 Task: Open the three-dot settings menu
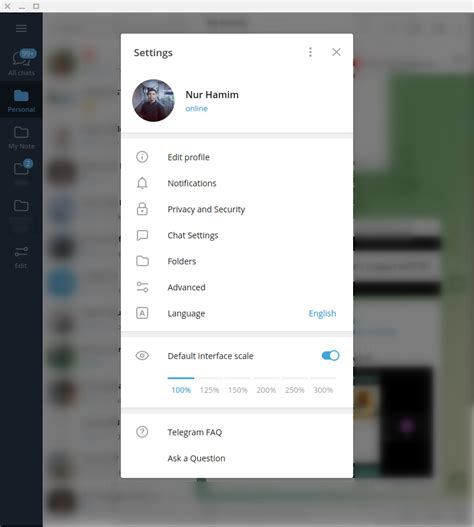tap(310, 52)
